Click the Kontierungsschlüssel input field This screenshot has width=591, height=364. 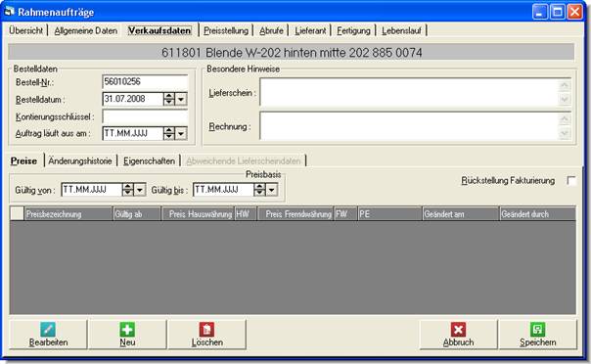click(145, 116)
